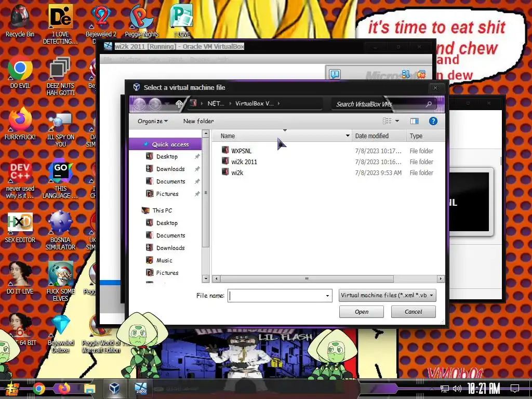Viewport: 532px width, 399px height.
Task: Click the search magnifier icon
Action: click(429, 104)
